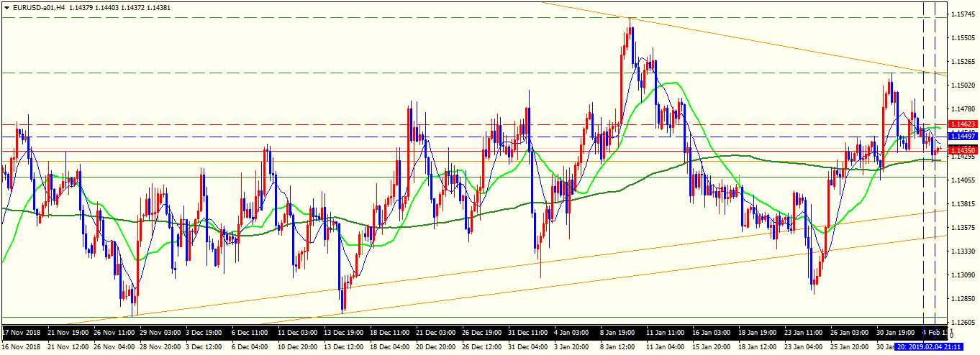Click the 18 Dec 11:00 time label
This screenshot has width=980, height=355.
390,333
